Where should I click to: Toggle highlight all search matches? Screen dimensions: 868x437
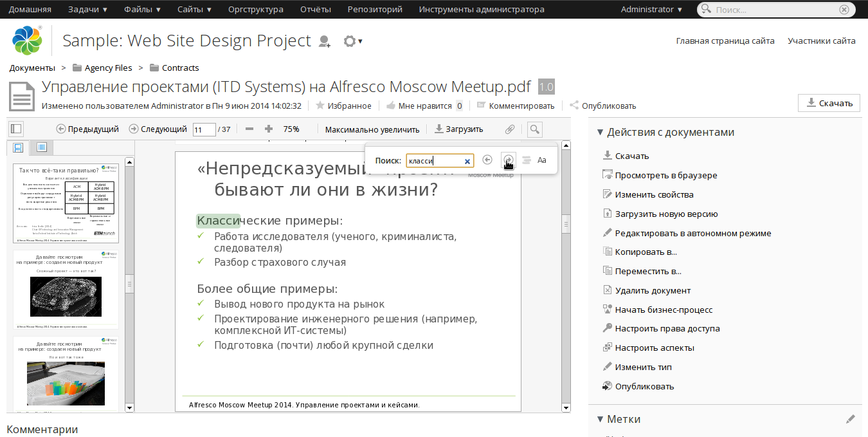click(x=527, y=160)
